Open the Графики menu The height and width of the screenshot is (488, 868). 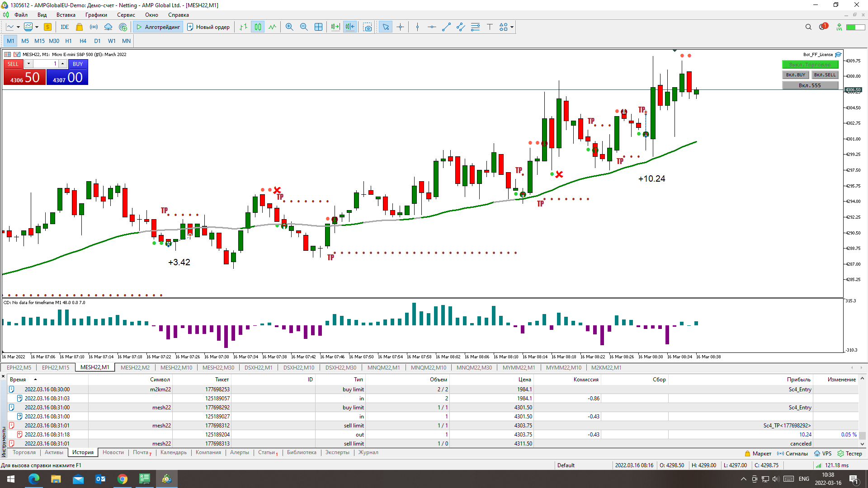click(x=96, y=15)
